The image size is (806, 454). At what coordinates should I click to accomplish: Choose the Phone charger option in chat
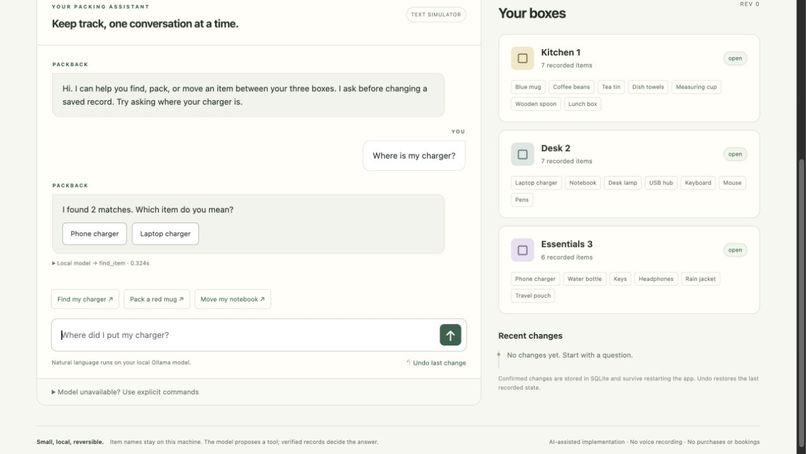[95, 233]
